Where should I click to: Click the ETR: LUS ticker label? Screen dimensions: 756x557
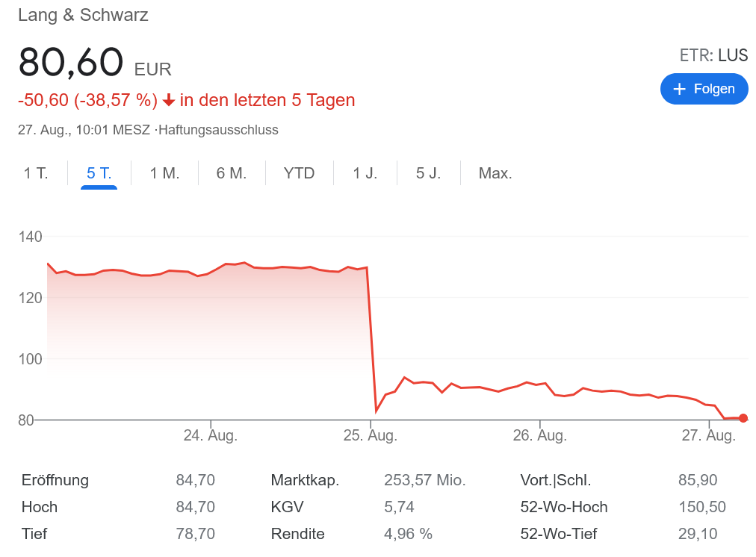click(x=713, y=55)
